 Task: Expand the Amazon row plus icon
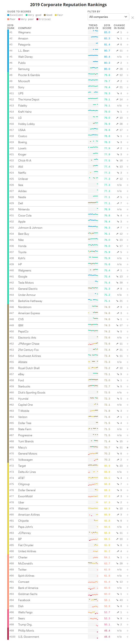click(x=128, y=39)
